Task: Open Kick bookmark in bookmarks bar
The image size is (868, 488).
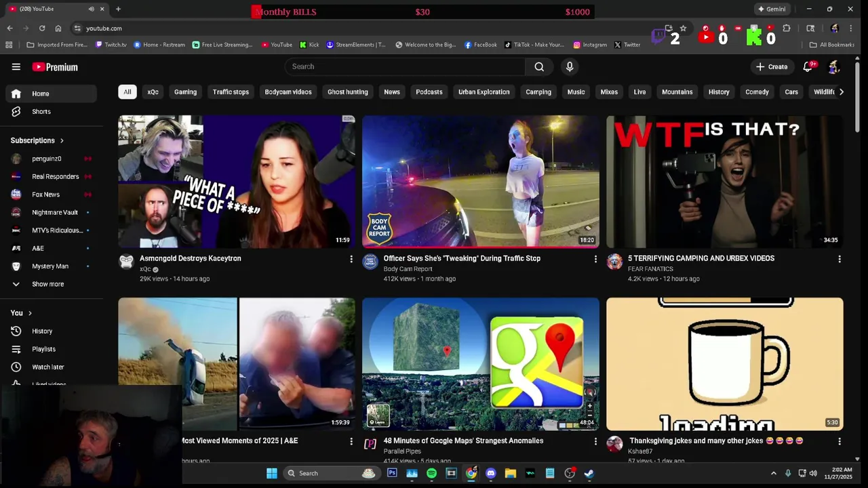Action: click(x=309, y=45)
